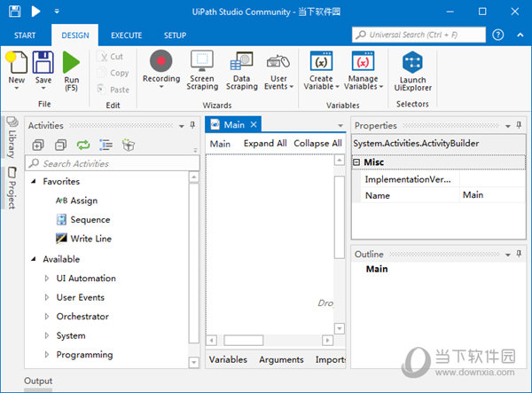Select the Write Line activity

[x=84, y=239]
